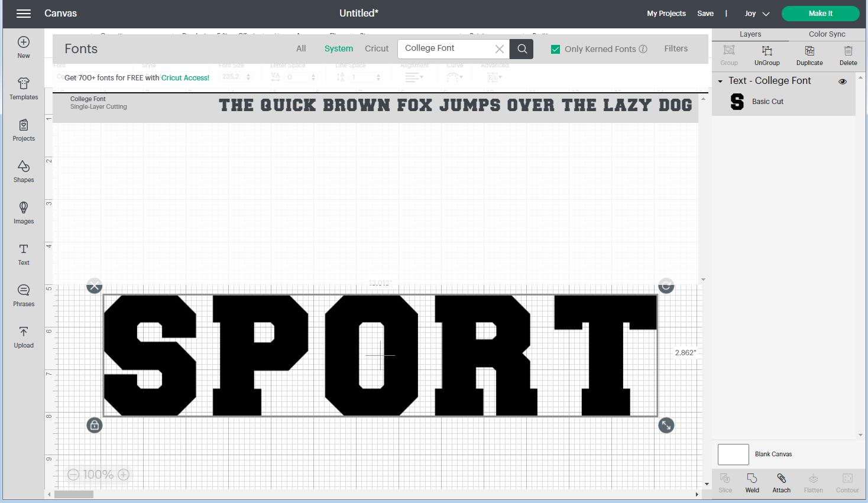868x503 pixels.
Task: Collapse the Text - College Font layer group
Action: pyautogui.click(x=720, y=82)
